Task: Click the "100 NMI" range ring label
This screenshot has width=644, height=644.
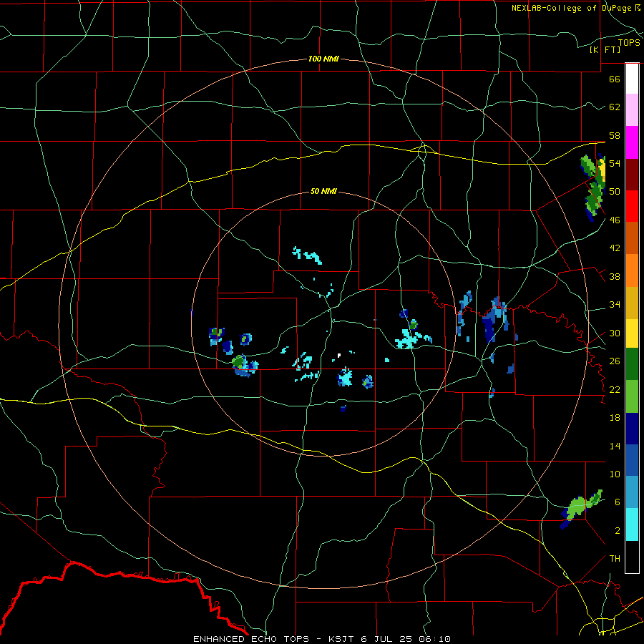Action: [x=323, y=59]
